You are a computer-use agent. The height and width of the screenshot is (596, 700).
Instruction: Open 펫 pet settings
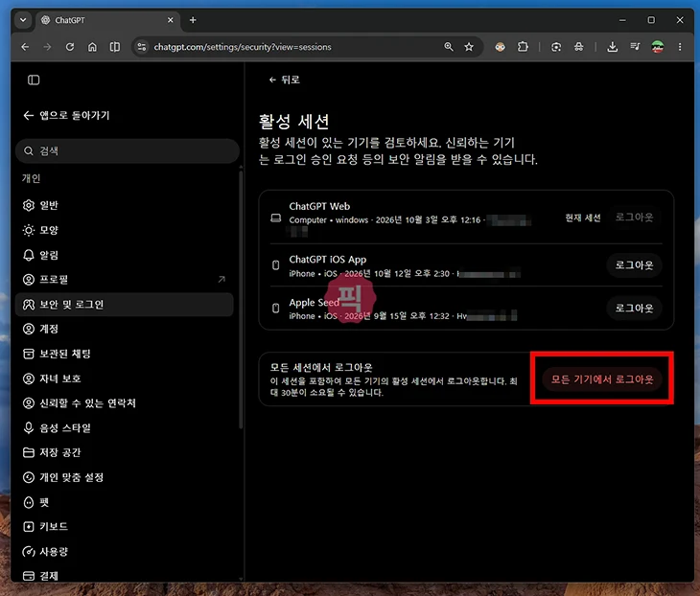point(124,502)
